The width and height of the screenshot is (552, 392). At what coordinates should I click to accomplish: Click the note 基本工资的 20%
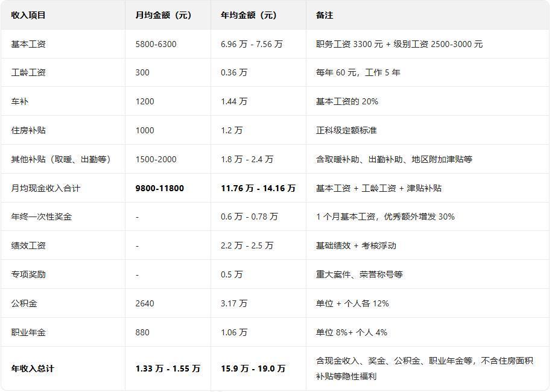[347, 101]
